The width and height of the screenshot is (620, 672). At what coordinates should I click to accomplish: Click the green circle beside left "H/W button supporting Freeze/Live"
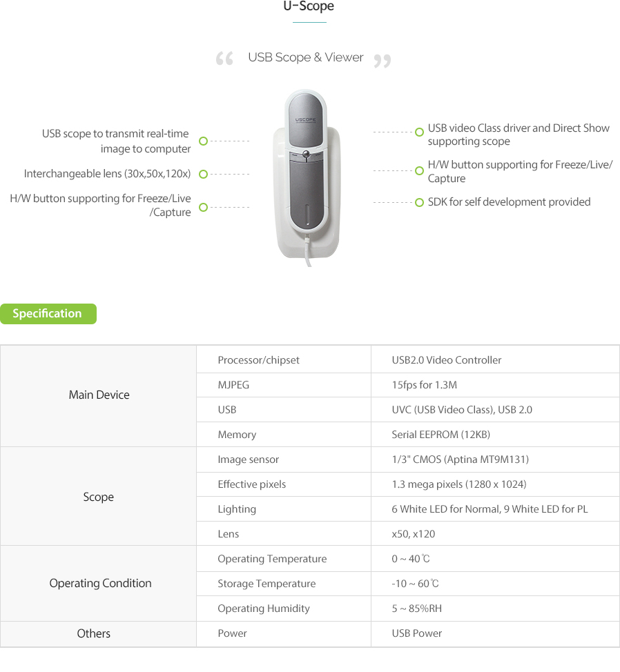pos(203,207)
